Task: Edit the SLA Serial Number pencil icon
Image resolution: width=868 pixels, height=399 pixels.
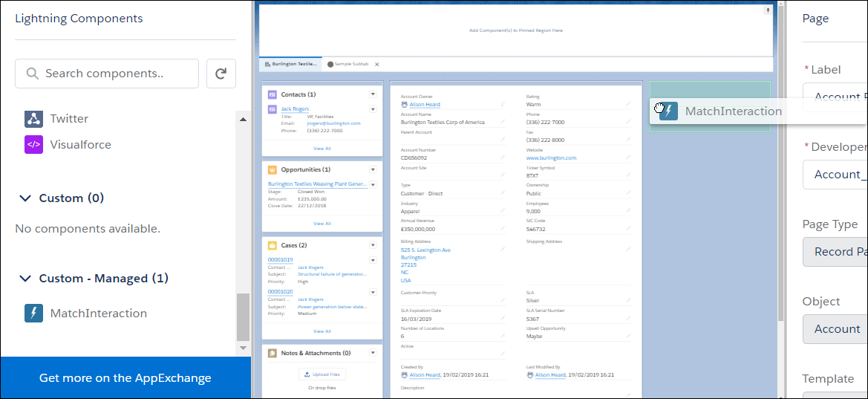Action: [628, 318]
